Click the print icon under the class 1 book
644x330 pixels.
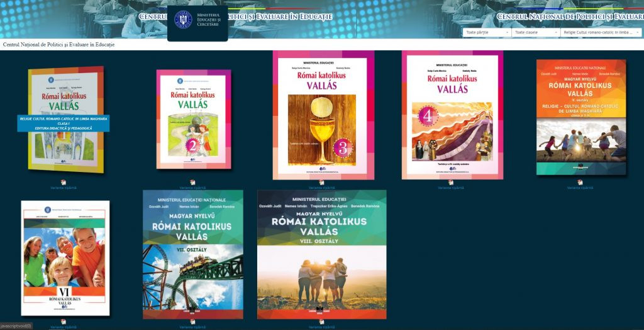click(x=63, y=182)
